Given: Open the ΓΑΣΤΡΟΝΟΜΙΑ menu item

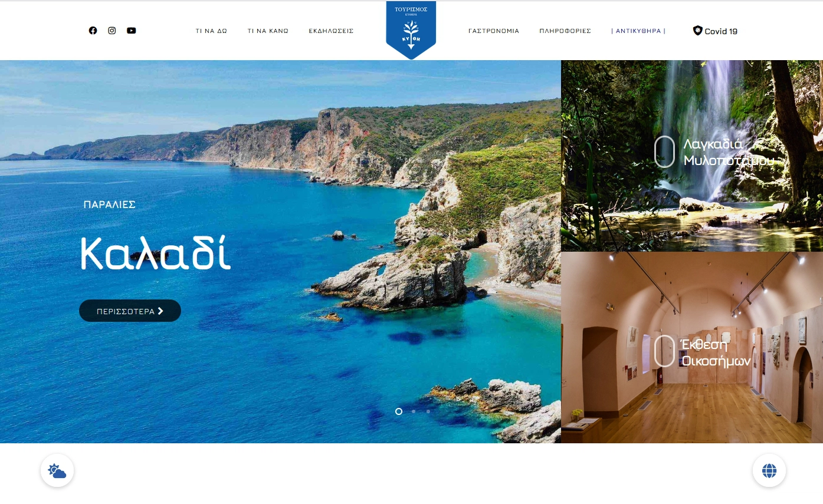Looking at the screenshot, I should 494,31.
